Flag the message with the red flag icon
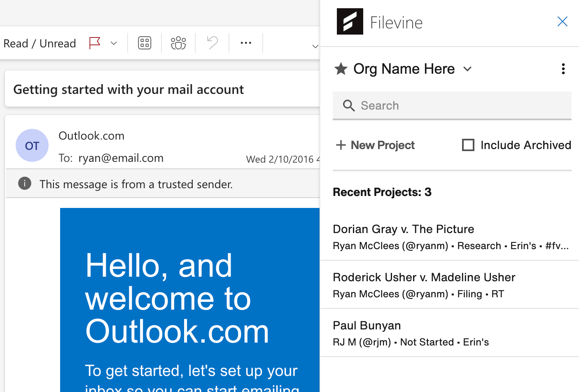579x392 pixels. point(95,43)
